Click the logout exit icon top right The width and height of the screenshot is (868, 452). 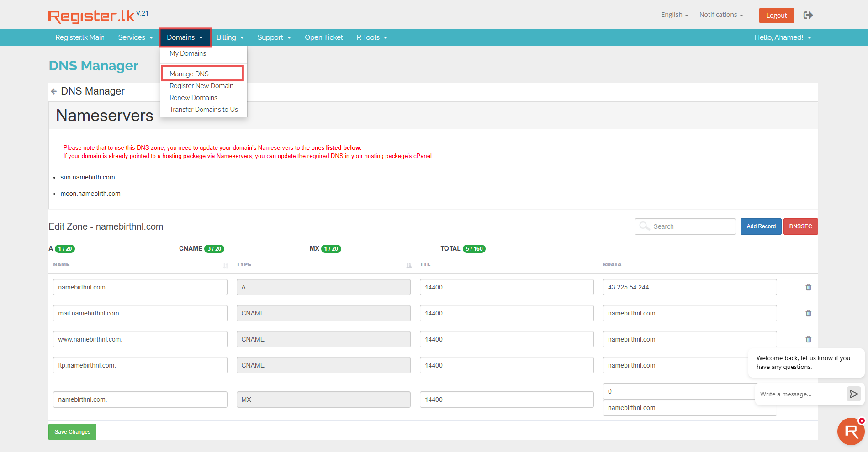click(808, 15)
